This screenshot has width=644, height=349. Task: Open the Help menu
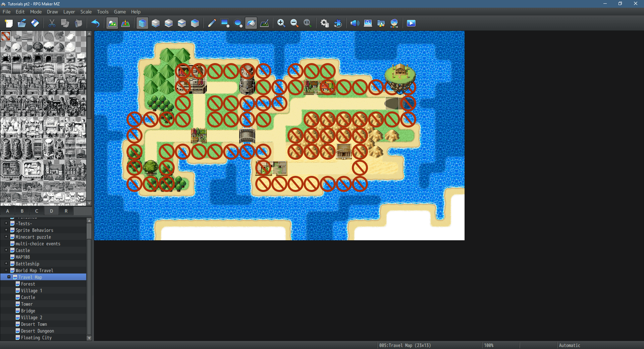click(x=136, y=12)
